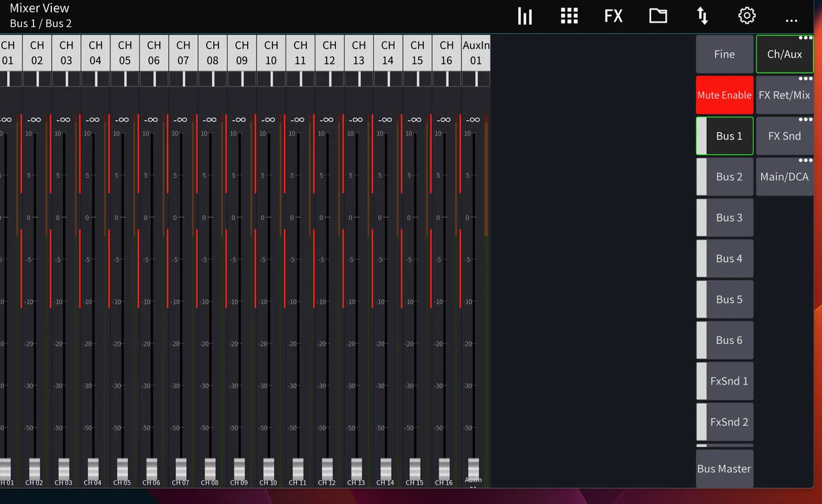822x504 pixels.
Task: Open the grid view icon
Action: click(x=569, y=16)
